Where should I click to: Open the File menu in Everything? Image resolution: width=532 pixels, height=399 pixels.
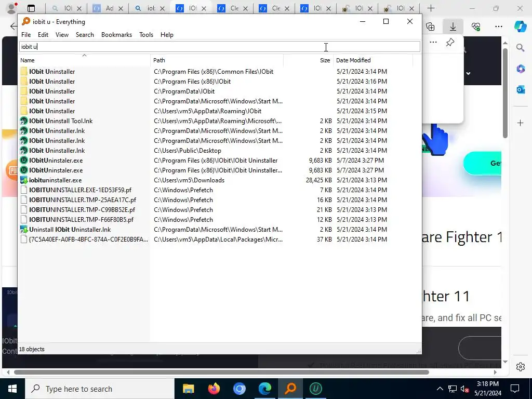[26, 35]
